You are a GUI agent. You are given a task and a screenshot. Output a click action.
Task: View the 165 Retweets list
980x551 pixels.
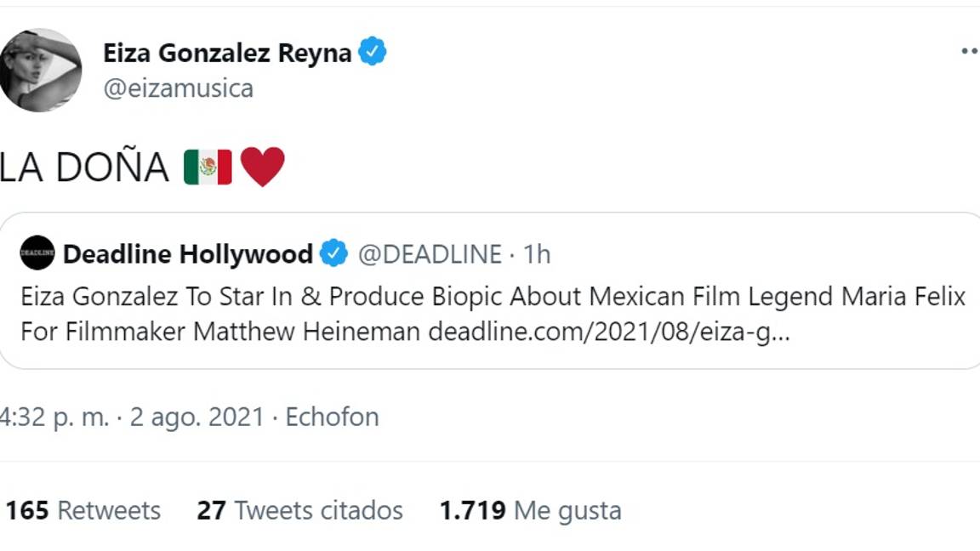point(85,510)
